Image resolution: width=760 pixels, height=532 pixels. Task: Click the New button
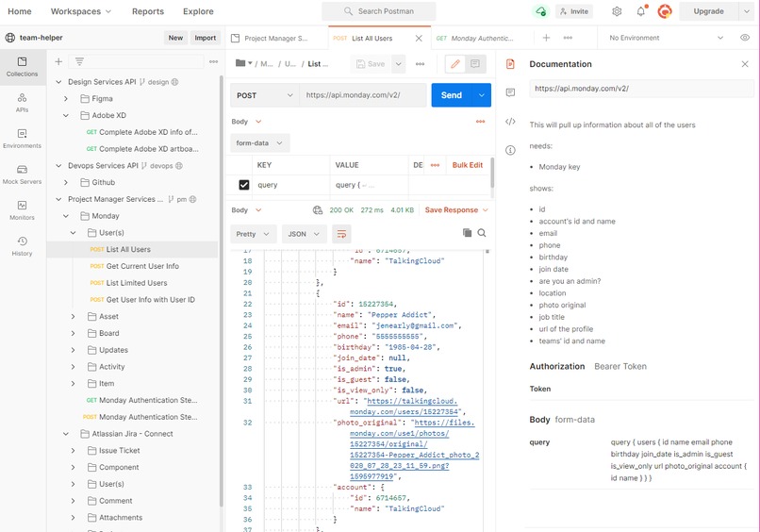(x=175, y=38)
